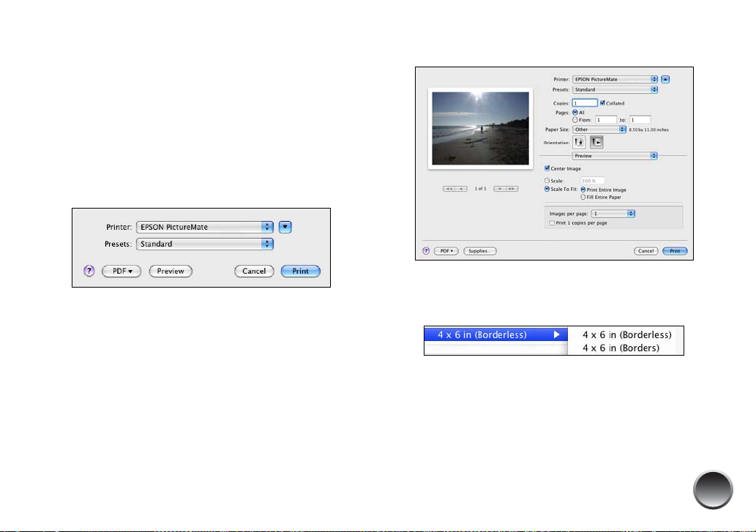Open Presets dropdown in the expanded print dialog

[615, 89]
